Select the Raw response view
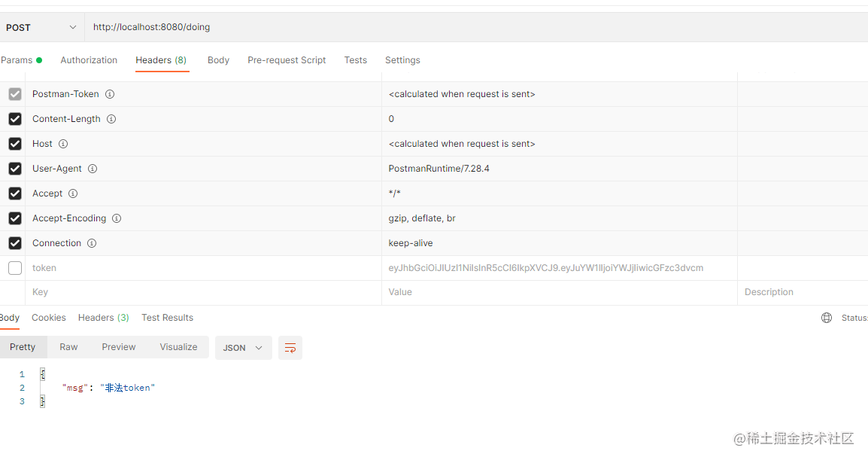Image resolution: width=868 pixels, height=460 pixels. 68,347
